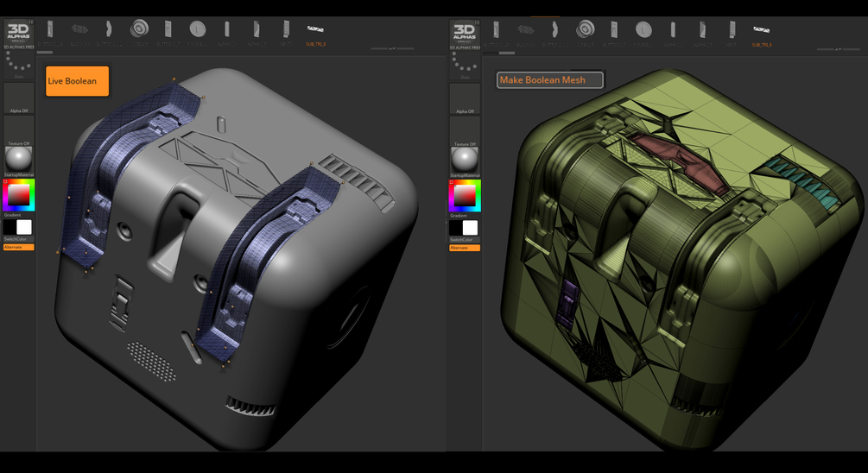Open the Texture Off slot in the Make Boolean Mesh view
Image resolution: width=868 pixels, height=473 pixels.
tap(465, 132)
